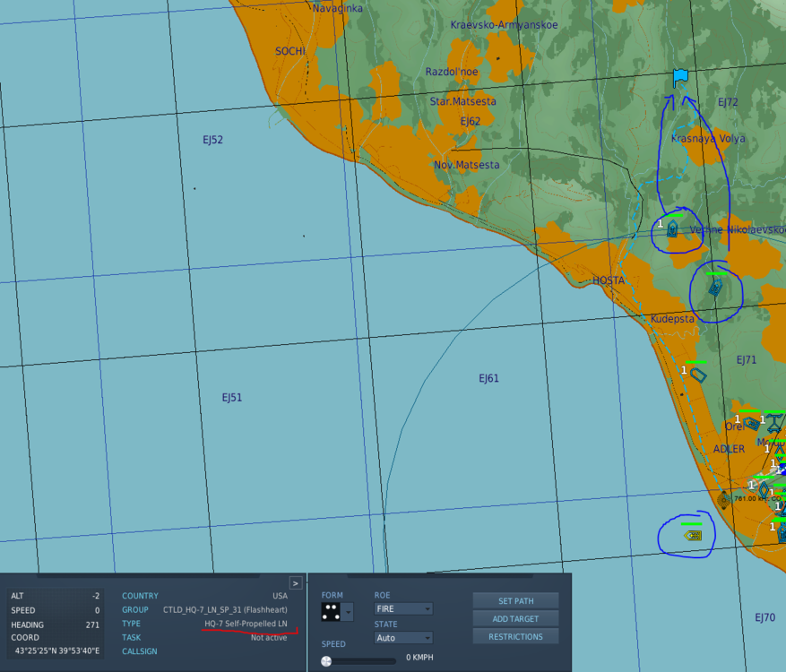Click the Star.Matsesta map label

(462, 101)
